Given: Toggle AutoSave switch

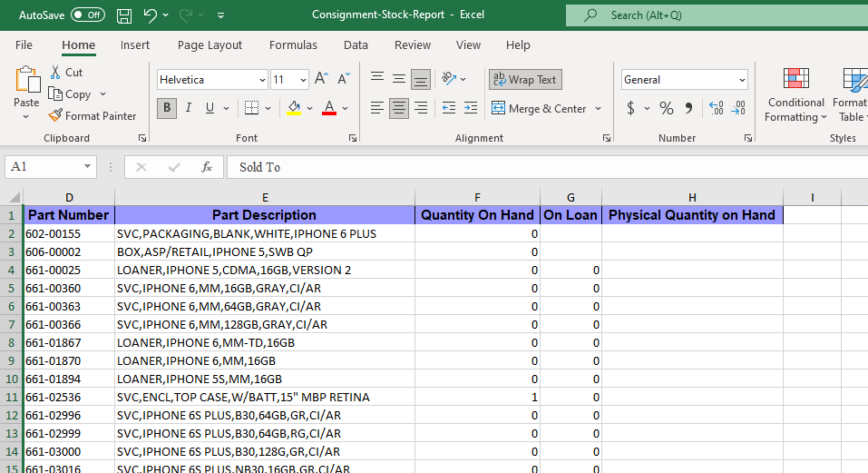Looking at the screenshot, I should (x=87, y=15).
